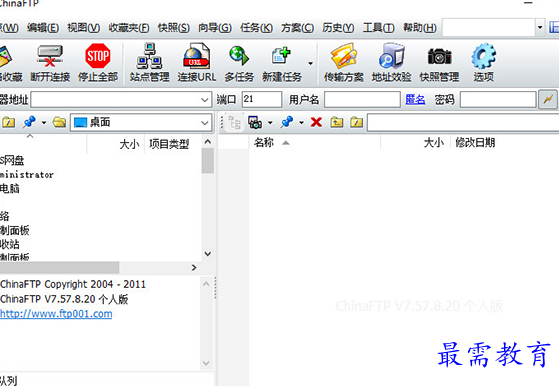Open the 历史(Y) menu
This screenshot has width=559, height=386.
pos(338,28)
